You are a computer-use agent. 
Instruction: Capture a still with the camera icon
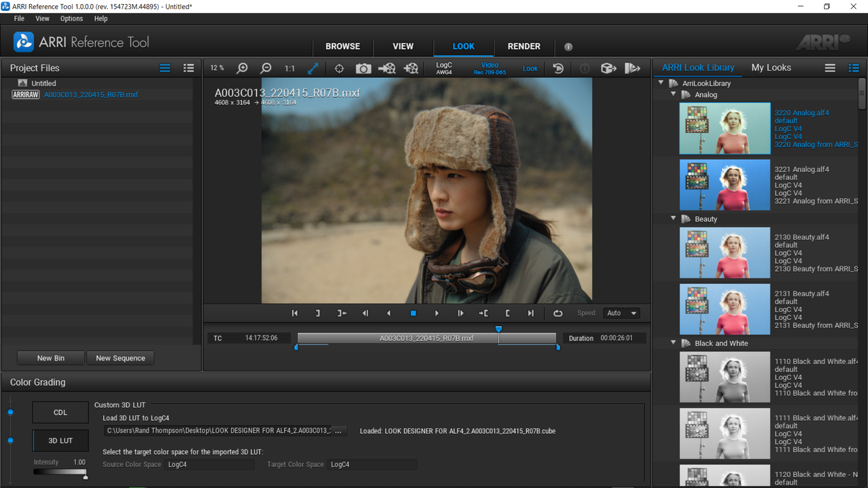(x=363, y=68)
